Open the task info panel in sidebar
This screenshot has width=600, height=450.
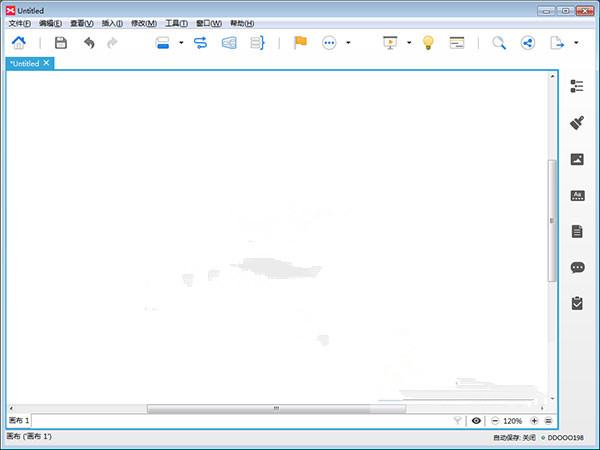(577, 303)
